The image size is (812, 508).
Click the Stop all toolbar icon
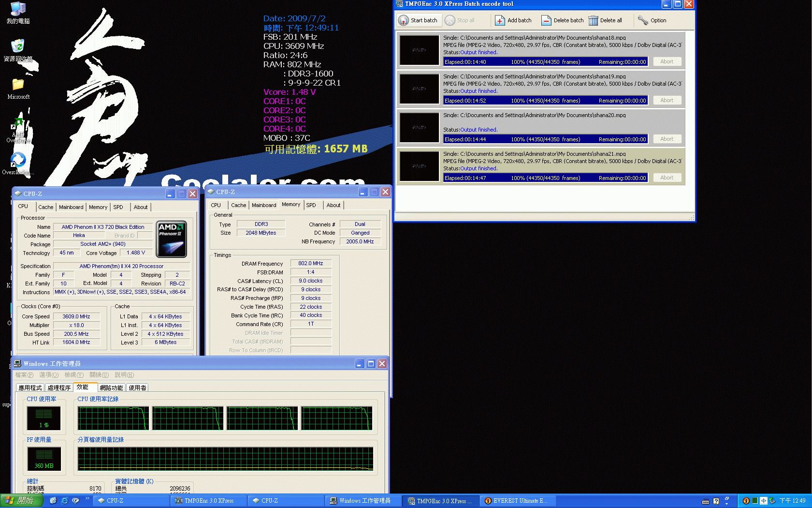pos(460,20)
